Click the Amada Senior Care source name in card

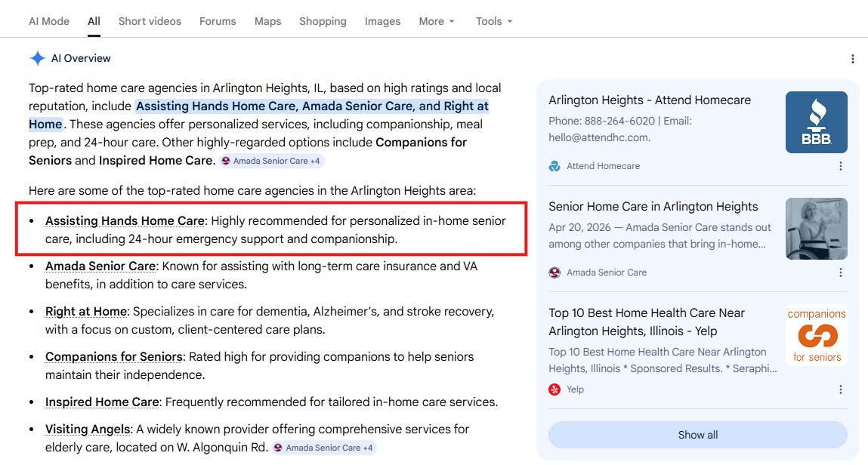(x=606, y=272)
